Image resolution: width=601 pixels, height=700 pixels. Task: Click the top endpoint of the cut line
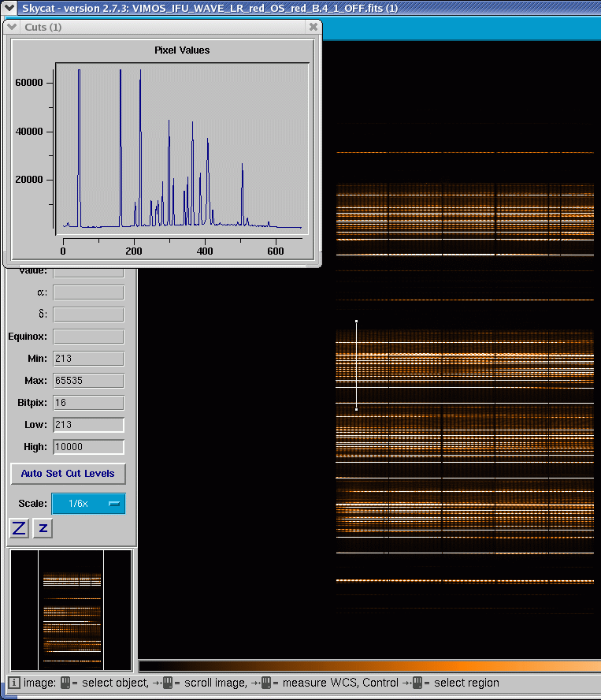pyautogui.click(x=356, y=321)
